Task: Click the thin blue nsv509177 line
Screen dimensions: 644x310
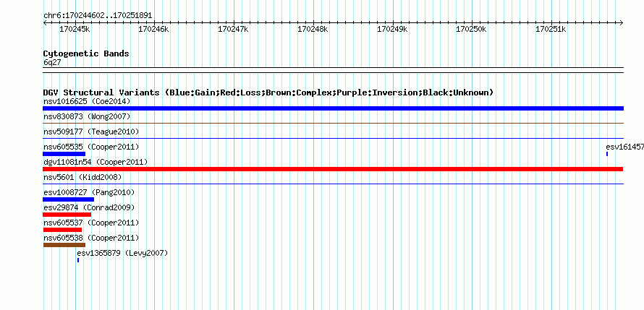Action: pos(333,138)
